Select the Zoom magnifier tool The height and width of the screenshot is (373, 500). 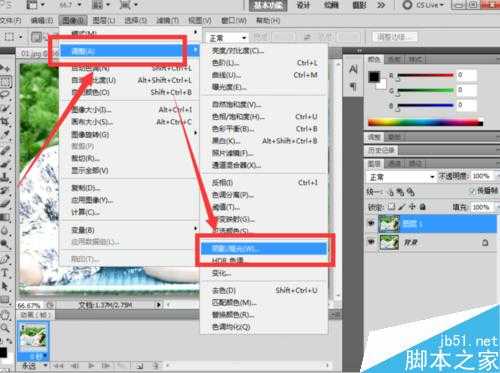click(5, 328)
